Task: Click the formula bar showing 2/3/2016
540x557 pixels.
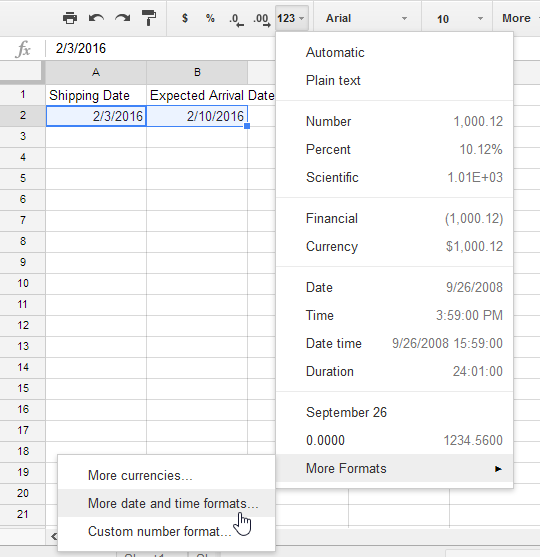Action: coord(162,48)
